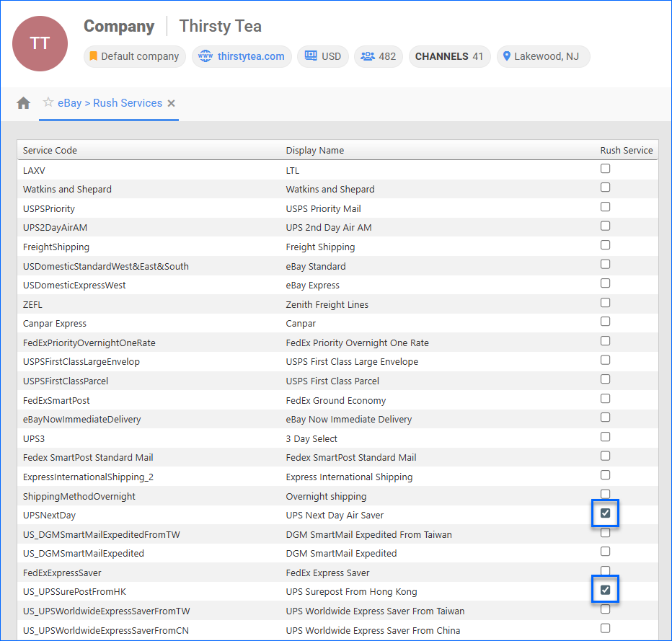Star the eBay Rush Services tab
The image size is (672, 641).
click(48, 102)
